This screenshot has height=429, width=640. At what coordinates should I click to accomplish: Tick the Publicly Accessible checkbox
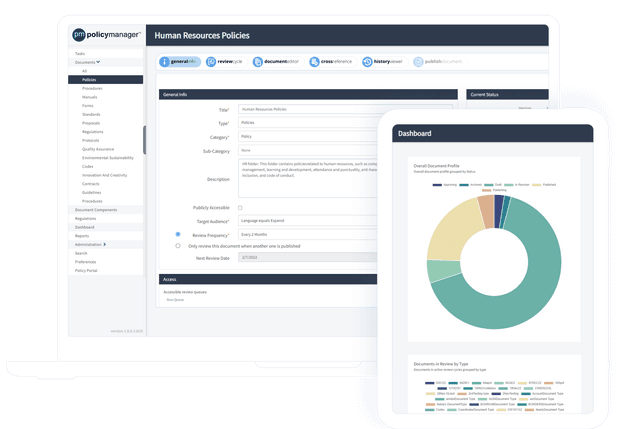(x=240, y=208)
